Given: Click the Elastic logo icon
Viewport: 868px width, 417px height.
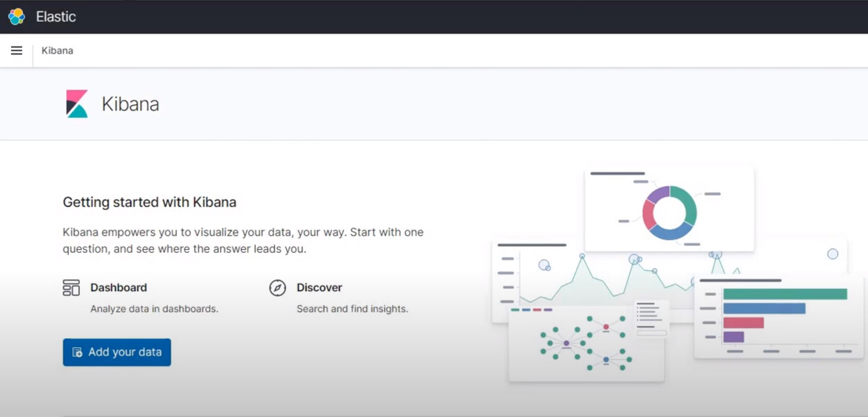Looking at the screenshot, I should (17, 16).
